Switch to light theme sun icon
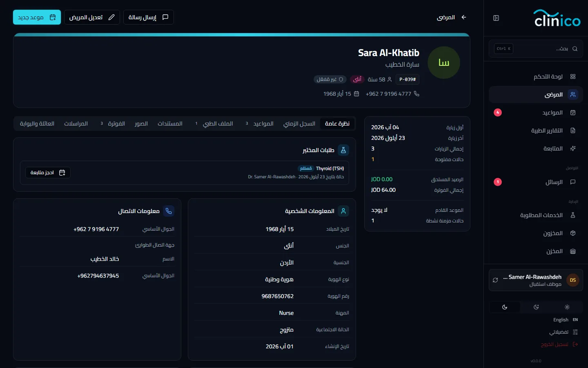The image size is (588, 368). pyautogui.click(x=567, y=307)
